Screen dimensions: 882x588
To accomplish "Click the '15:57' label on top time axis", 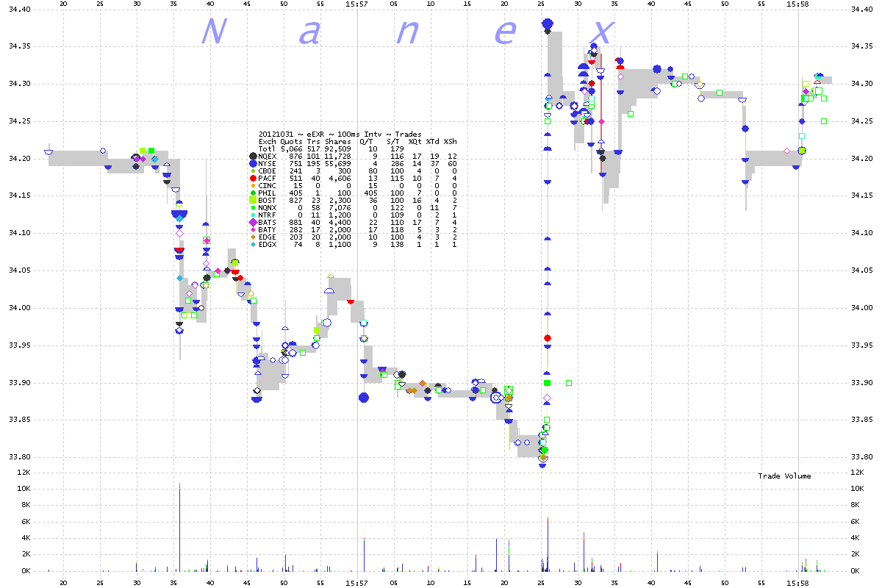I will 356,4.
